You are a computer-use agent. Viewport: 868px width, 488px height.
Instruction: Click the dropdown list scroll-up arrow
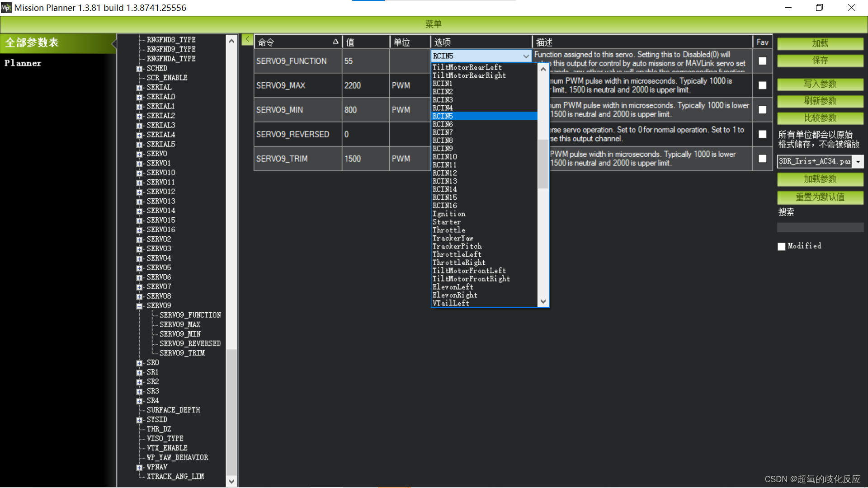tap(543, 70)
